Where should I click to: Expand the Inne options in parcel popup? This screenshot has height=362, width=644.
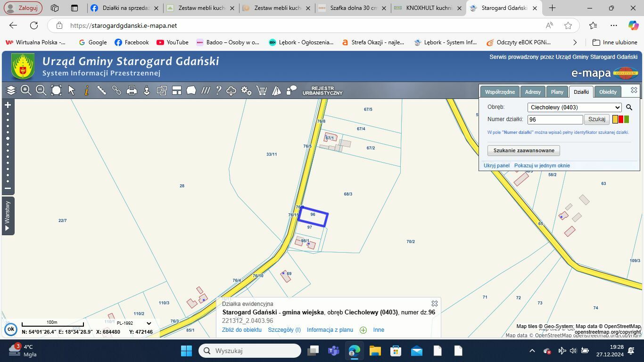point(378,330)
